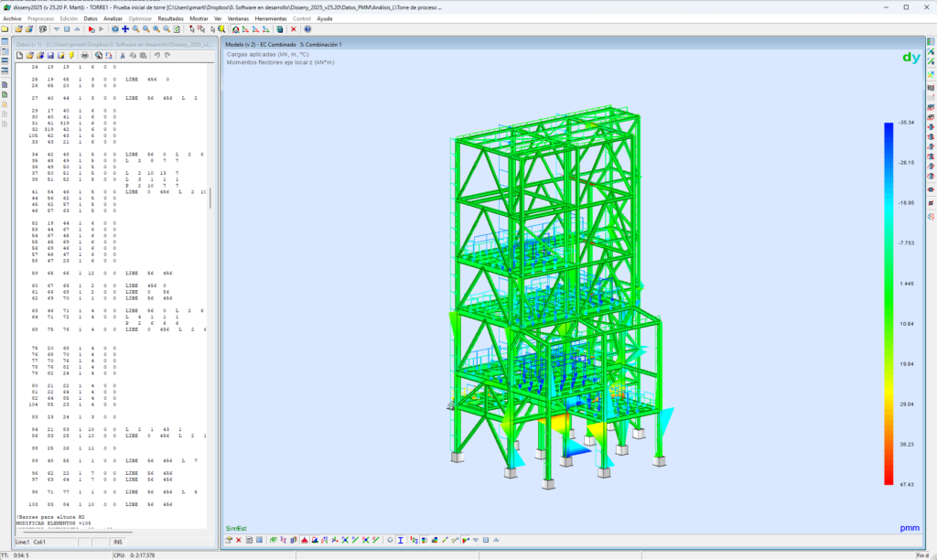Open the blue help question mark icon
This screenshot has height=560, width=937.
[x=307, y=29]
